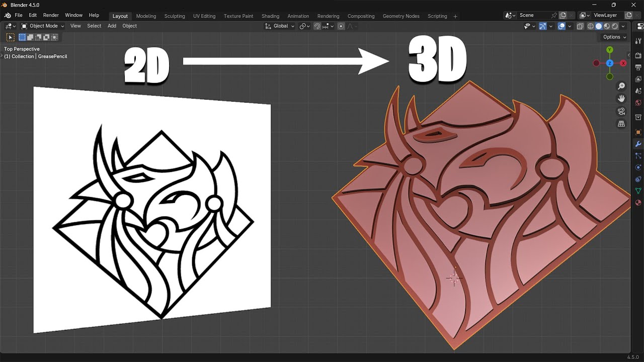Open the Object Constraints tab
The image size is (644, 362).
click(x=638, y=179)
